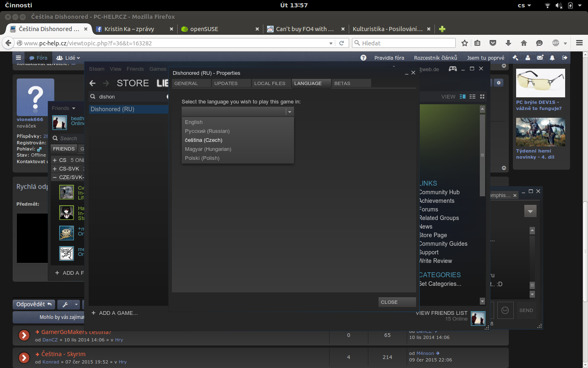Open Steam Big Picture mode controller icon
The height and width of the screenshot is (368, 588).
click(452, 69)
